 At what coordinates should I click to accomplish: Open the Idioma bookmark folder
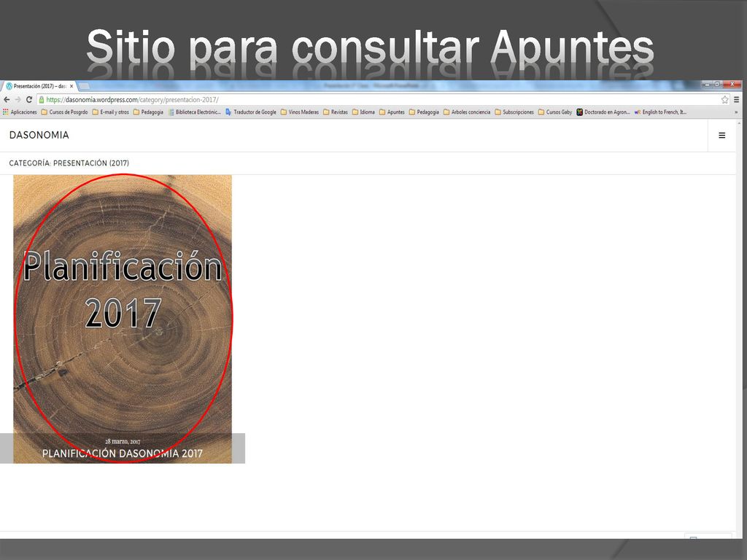click(363, 112)
